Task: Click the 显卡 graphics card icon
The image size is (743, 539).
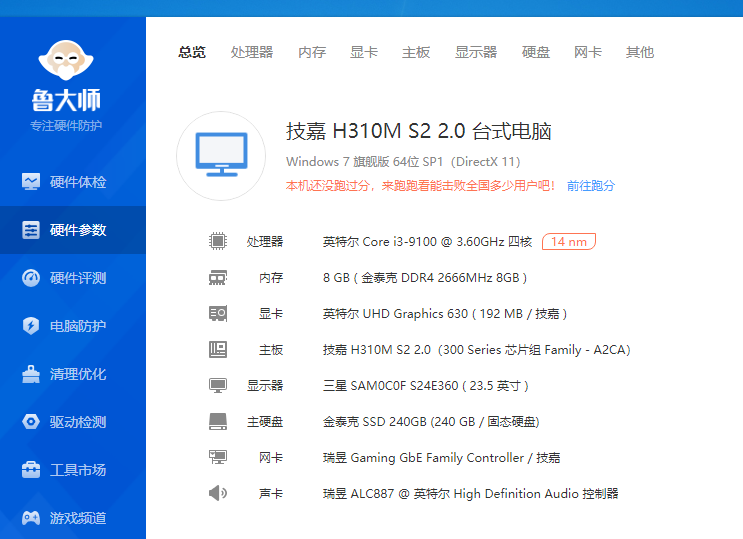Action: (x=218, y=313)
